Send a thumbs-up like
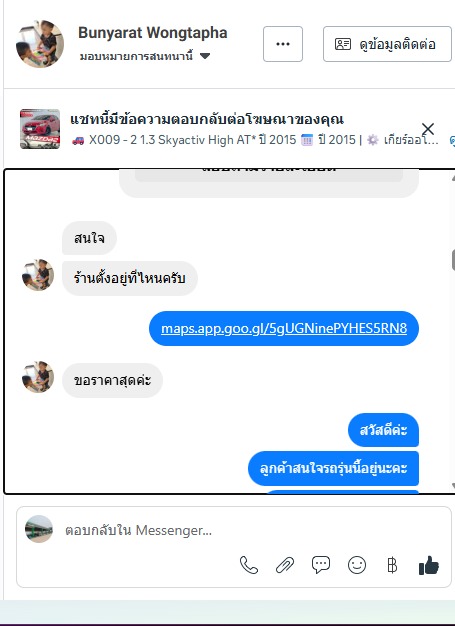This screenshot has width=455, height=626. point(429,565)
